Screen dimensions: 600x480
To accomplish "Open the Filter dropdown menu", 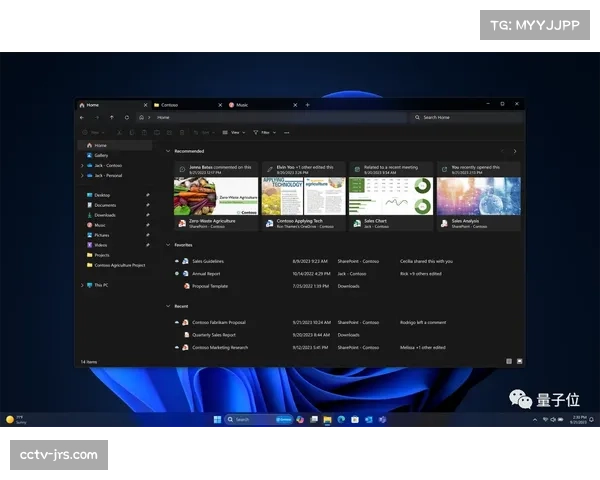I will [265, 132].
